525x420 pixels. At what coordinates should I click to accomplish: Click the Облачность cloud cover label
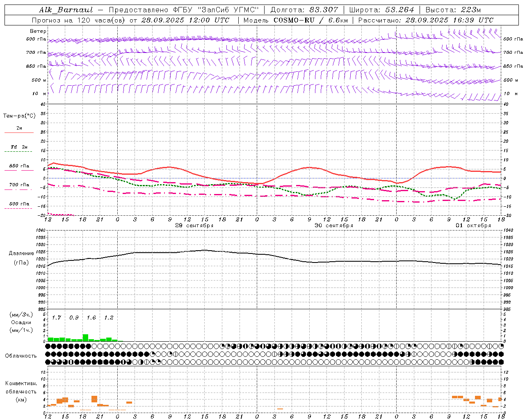point(21,356)
